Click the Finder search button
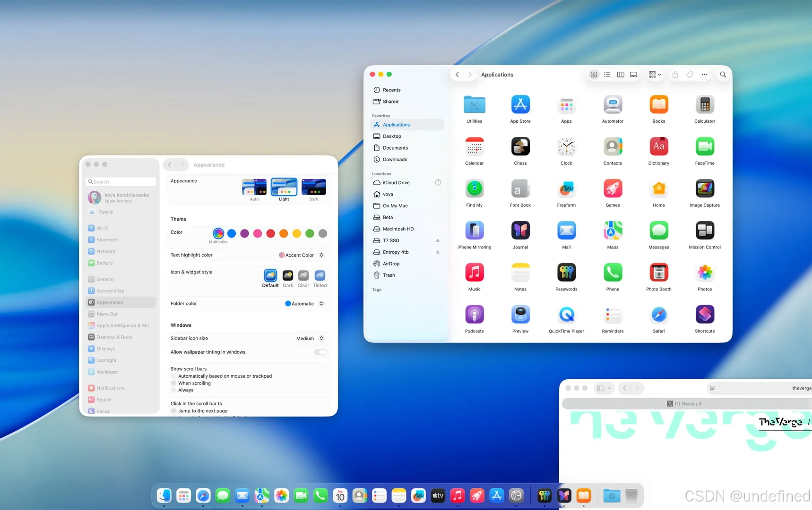Viewport: 812px width, 510px height. point(723,74)
